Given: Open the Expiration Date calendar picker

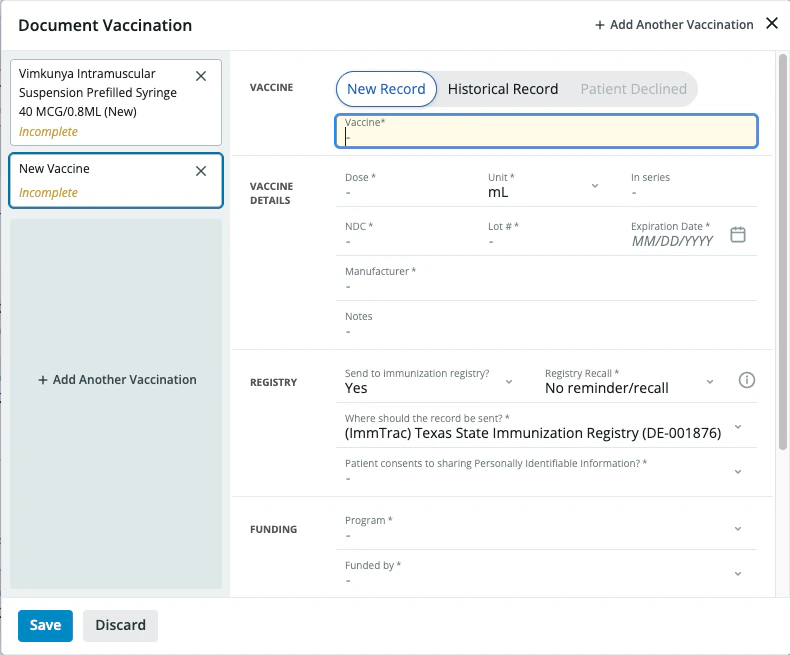Looking at the screenshot, I should [x=738, y=234].
